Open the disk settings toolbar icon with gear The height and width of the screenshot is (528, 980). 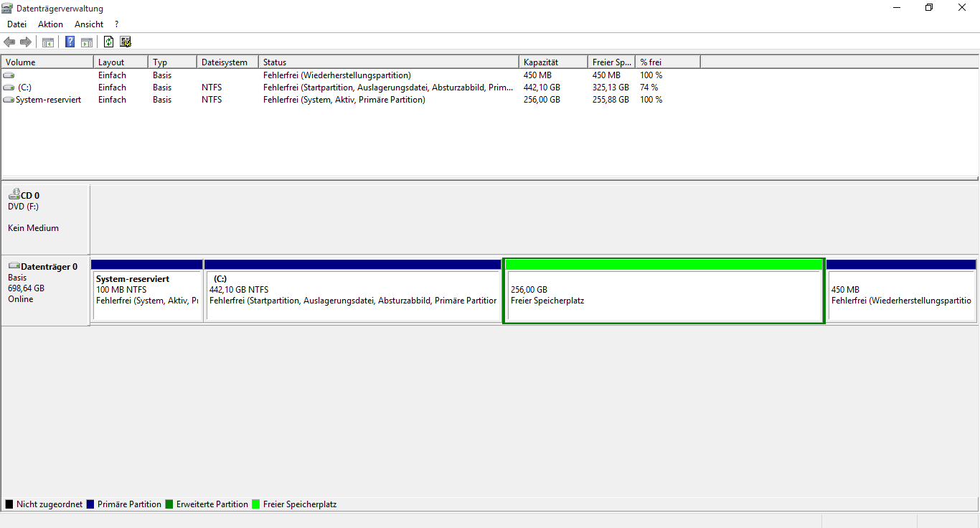[x=126, y=42]
